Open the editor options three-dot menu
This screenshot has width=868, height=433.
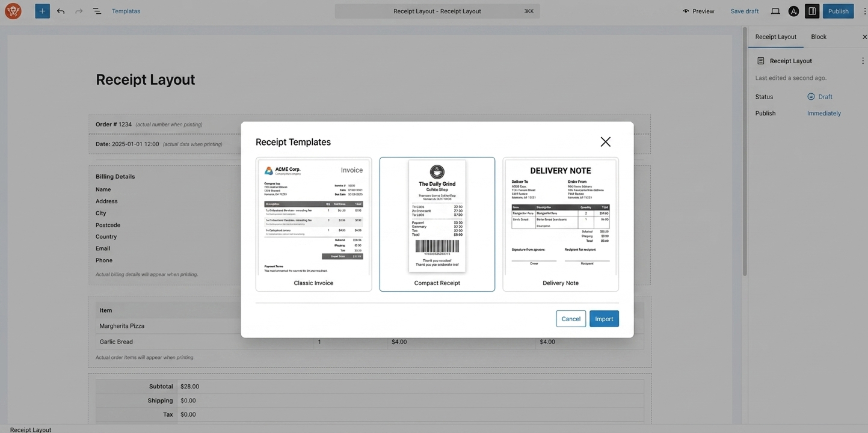coord(864,10)
